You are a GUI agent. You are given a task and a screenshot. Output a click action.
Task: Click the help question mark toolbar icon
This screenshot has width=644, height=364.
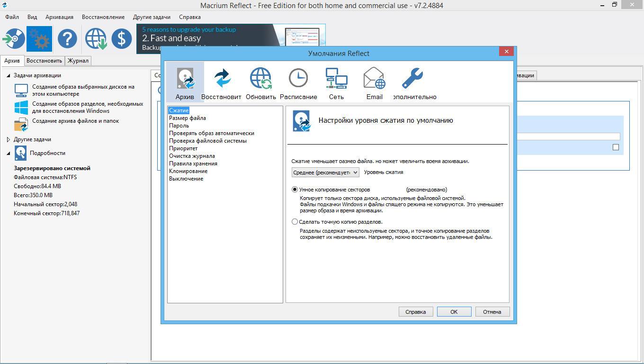67,38
